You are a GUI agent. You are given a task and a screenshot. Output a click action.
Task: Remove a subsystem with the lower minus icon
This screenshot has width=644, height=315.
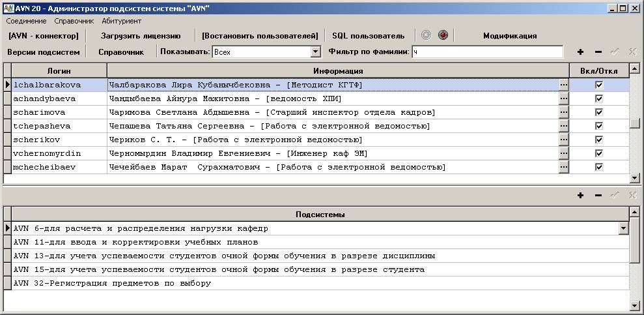(598, 196)
